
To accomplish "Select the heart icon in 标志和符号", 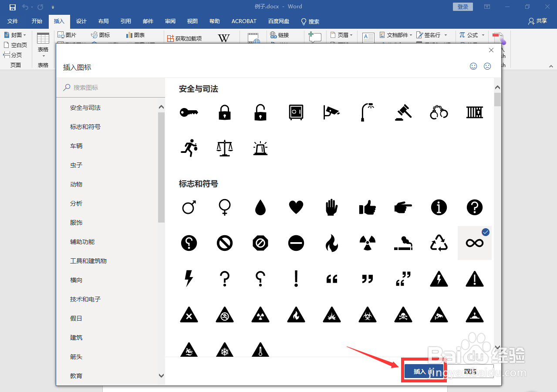I will pos(296,207).
